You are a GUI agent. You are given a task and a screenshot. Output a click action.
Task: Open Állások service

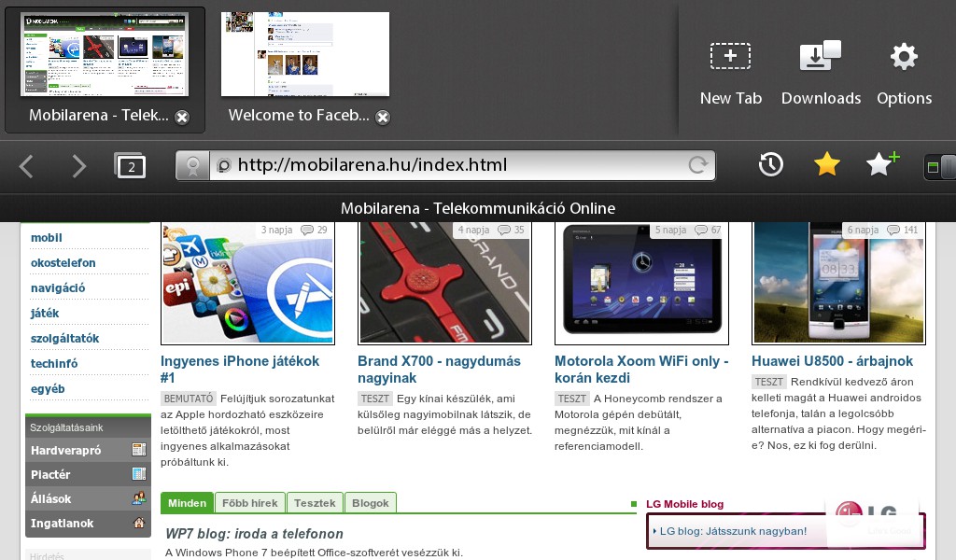[50, 499]
